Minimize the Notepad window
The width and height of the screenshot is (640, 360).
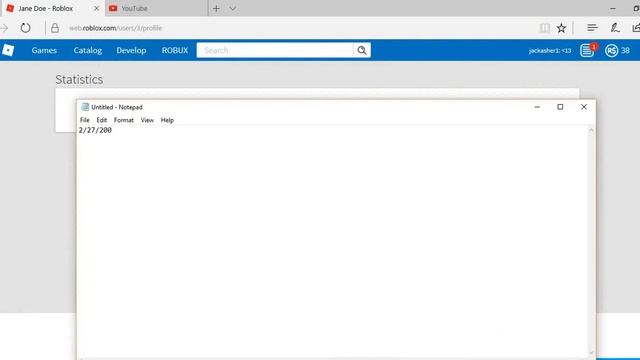coord(537,107)
